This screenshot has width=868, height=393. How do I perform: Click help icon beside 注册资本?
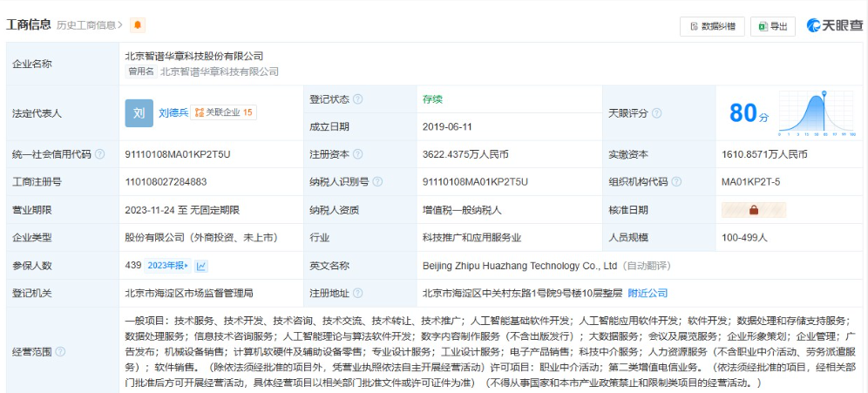click(x=357, y=154)
